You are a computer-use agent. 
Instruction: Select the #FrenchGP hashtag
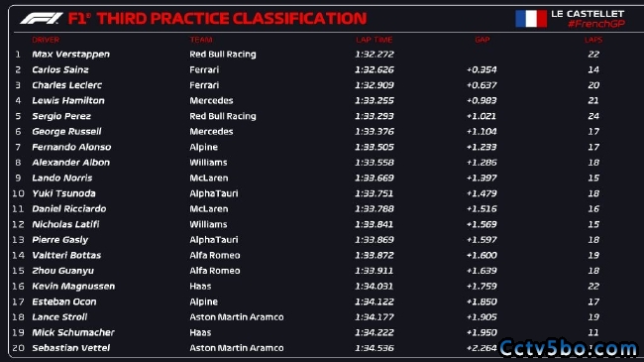[x=595, y=24]
